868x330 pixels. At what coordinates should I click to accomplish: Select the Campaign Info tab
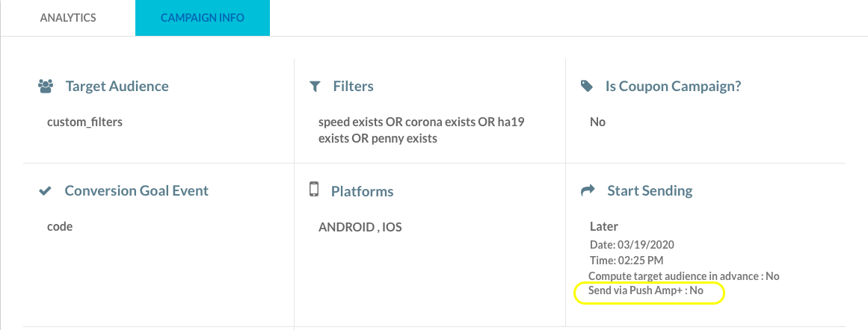203,18
